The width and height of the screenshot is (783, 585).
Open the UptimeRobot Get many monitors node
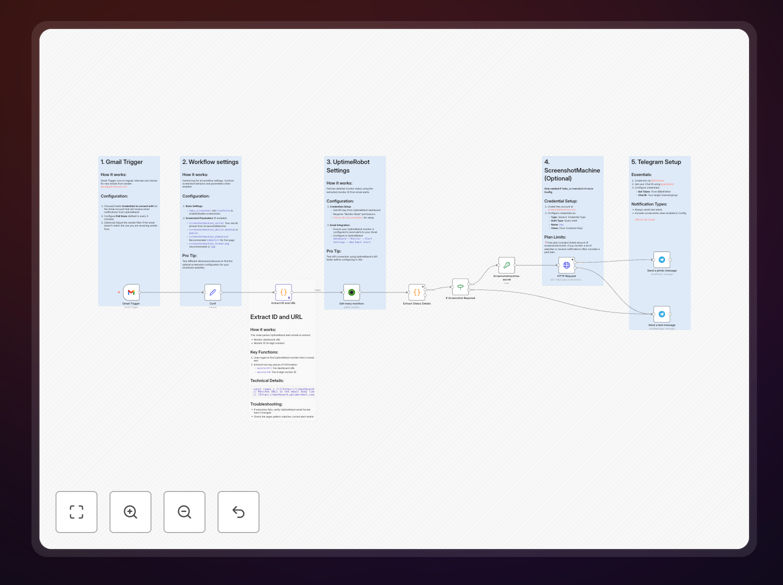[352, 292]
